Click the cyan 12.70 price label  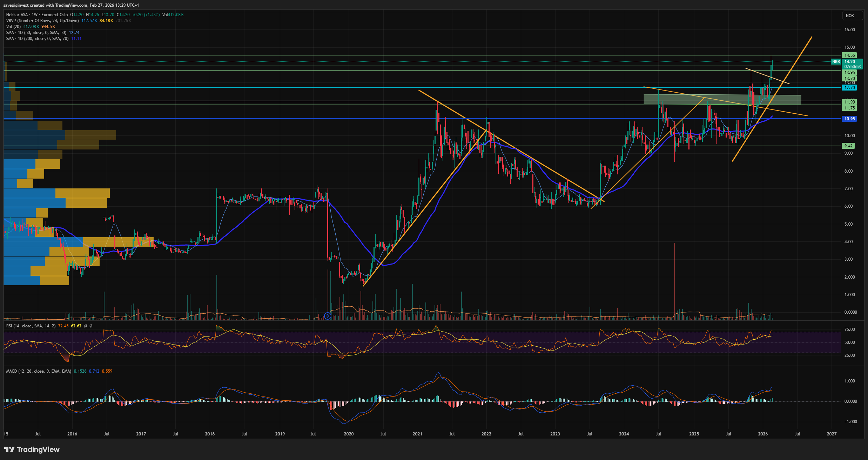849,88
